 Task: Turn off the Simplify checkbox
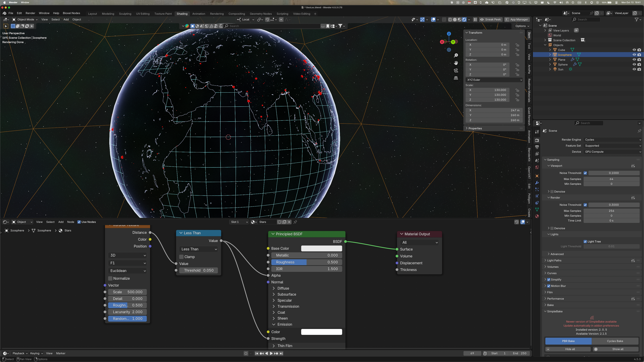click(x=549, y=280)
